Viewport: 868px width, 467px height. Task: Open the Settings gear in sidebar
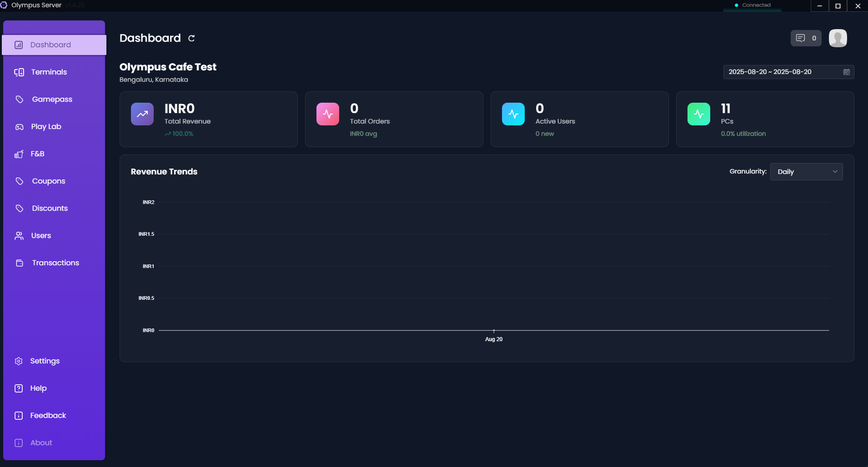click(x=19, y=361)
